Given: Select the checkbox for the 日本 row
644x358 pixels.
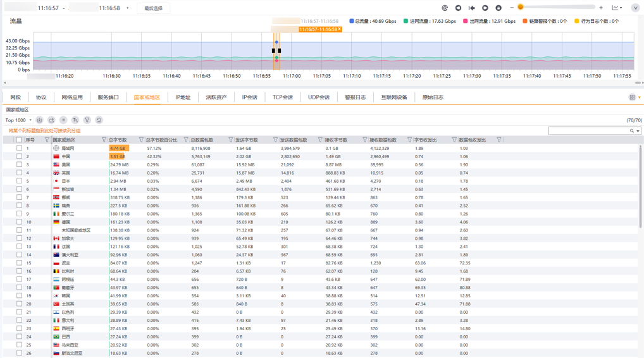Looking at the screenshot, I should click(19, 181).
